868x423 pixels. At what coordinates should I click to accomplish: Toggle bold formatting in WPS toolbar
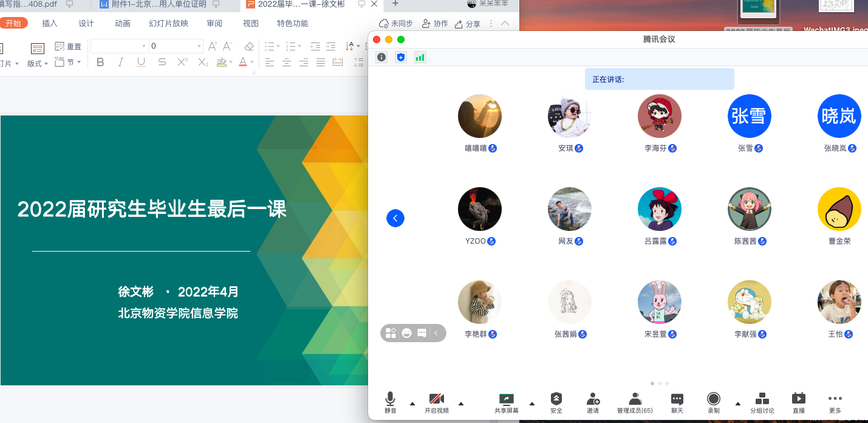click(x=101, y=62)
